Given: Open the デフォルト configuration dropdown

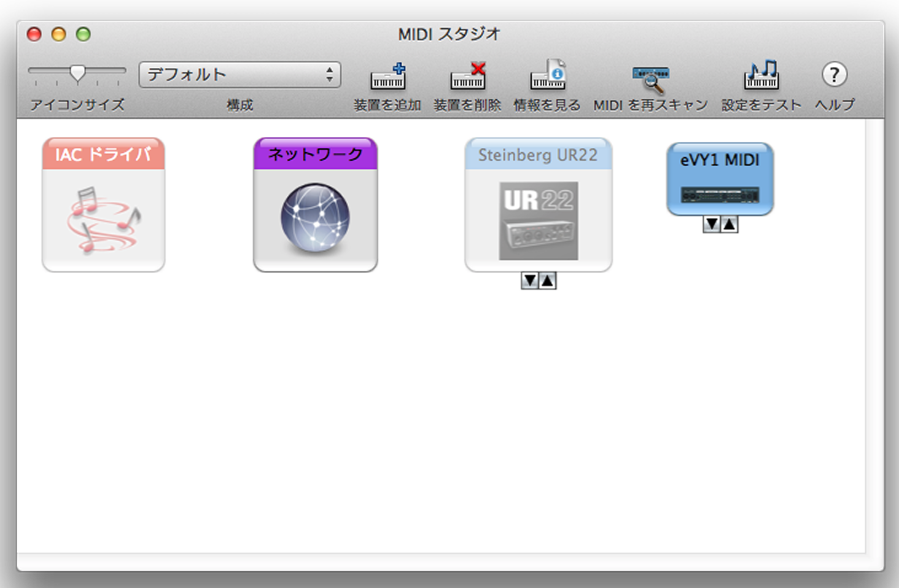Looking at the screenshot, I should pos(240,75).
